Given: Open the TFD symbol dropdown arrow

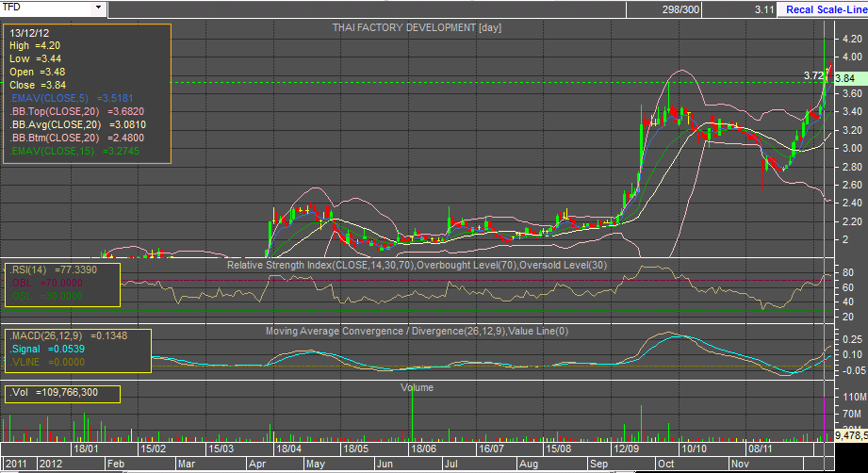Looking at the screenshot, I should pos(99,8).
